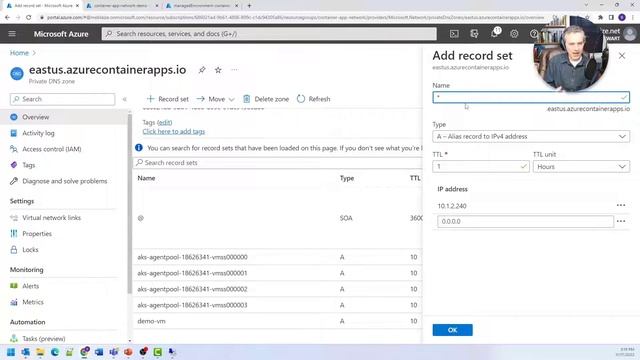Expand the record Type dropdown
Viewport: 640px width, 360px height.
pos(531,136)
